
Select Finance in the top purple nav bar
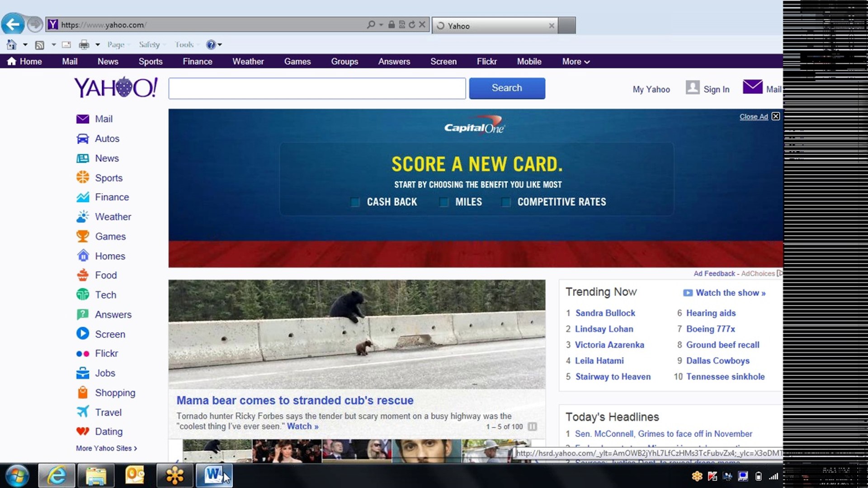[x=198, y=61]
